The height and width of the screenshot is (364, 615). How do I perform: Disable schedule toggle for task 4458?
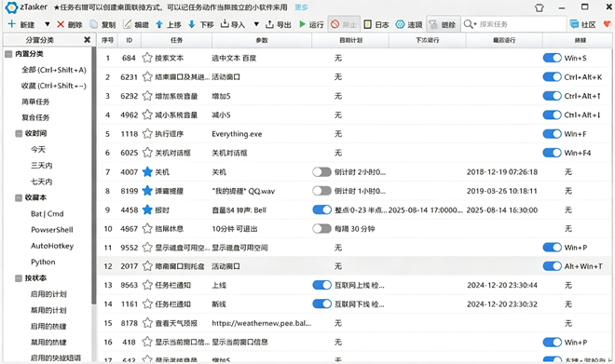click(322, 209)
